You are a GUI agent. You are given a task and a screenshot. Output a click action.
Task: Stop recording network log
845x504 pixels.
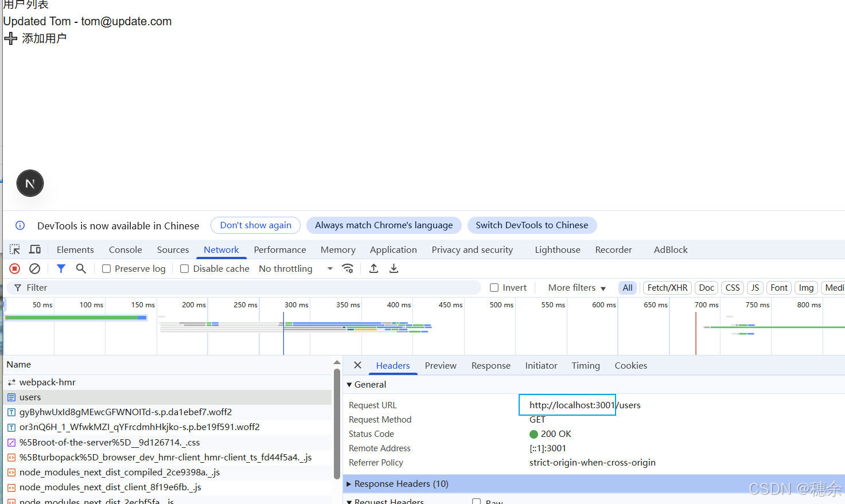(15, 268)
